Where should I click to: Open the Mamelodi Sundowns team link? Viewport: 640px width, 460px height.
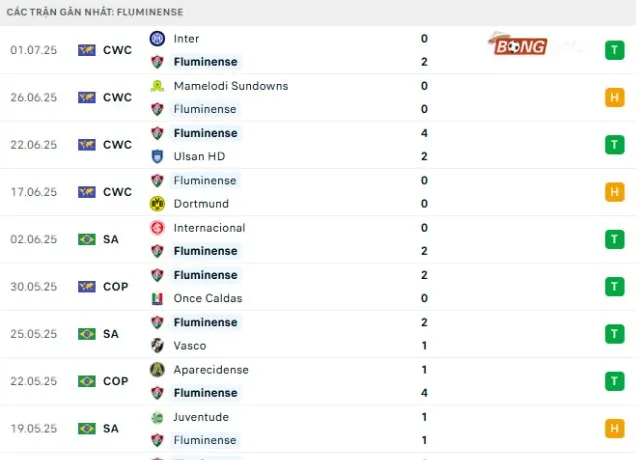coord(230,86)
